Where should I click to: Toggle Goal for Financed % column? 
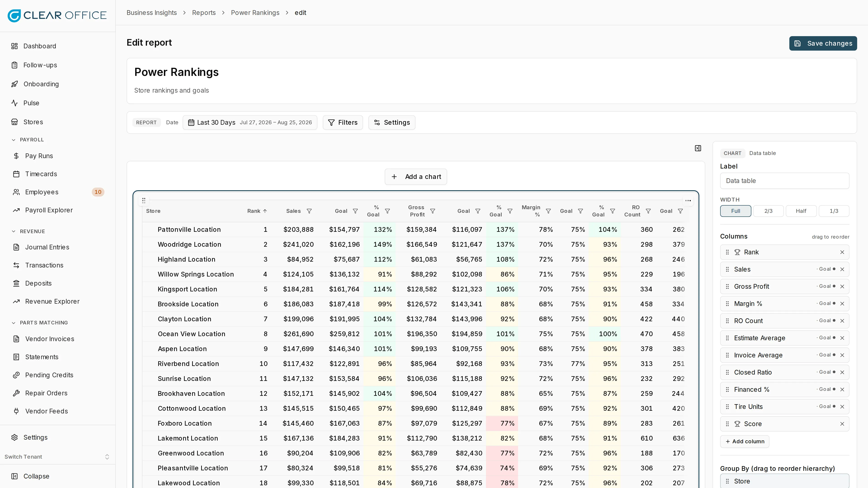pos(826,389)
